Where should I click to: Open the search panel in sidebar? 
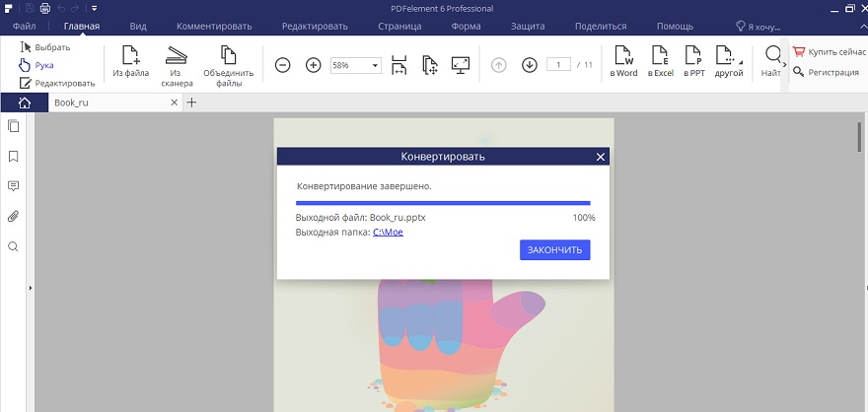(14, 246)
